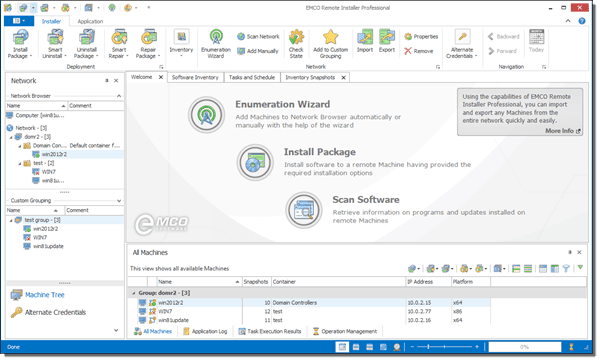Select the hourglass icon in the status bar
600x361 pixels.
(571, 347)
